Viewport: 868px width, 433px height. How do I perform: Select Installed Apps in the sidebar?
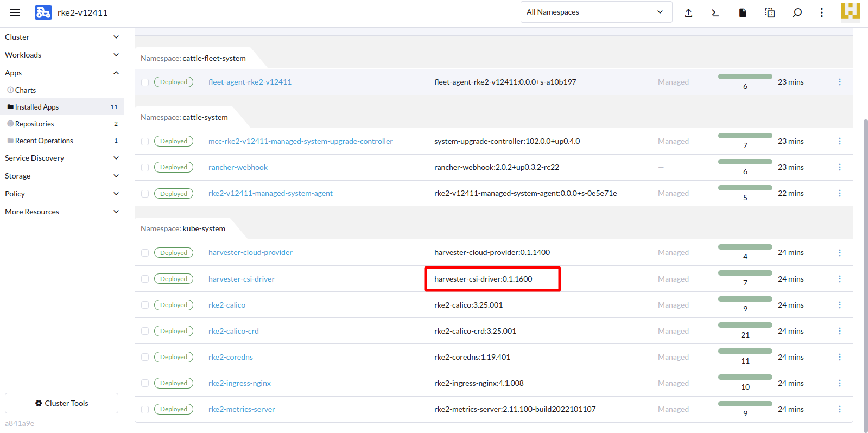(x=62, y=107)
